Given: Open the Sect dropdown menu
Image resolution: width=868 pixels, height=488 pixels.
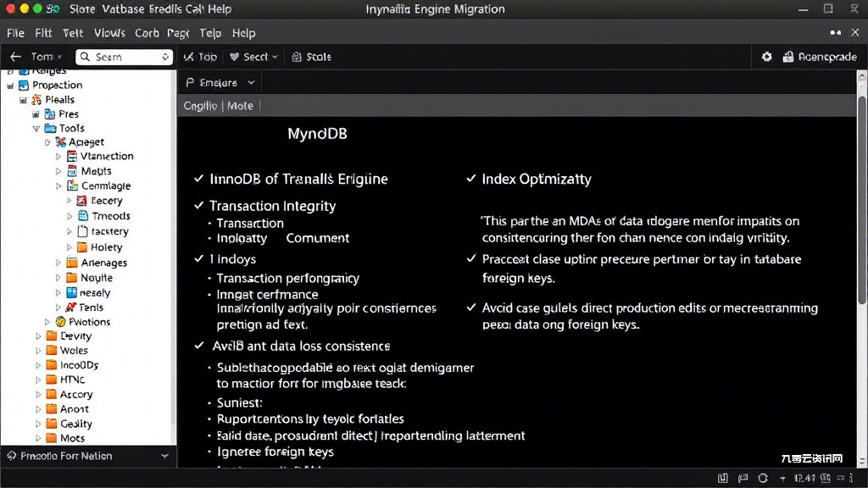Looking at the screenshot, I should pyautogui.click(x=253, y=57).
